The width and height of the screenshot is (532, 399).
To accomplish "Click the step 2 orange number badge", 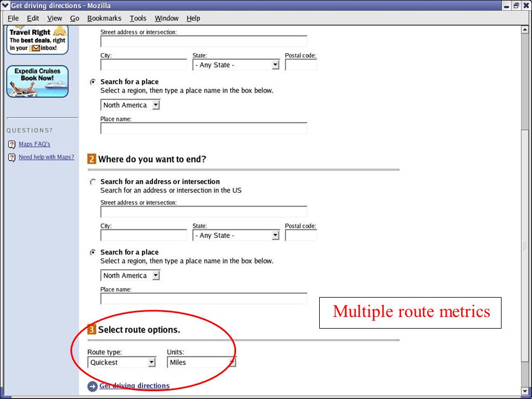I will [91, 159].
